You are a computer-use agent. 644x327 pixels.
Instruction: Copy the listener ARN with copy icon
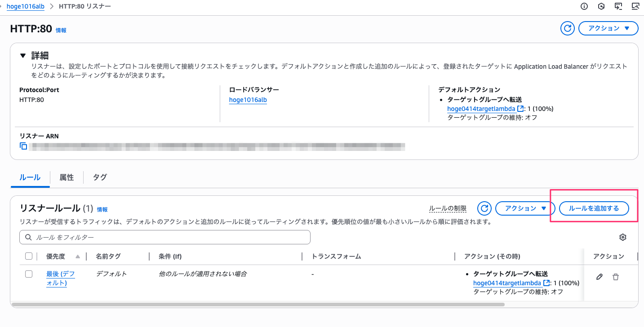coord(23,146)
